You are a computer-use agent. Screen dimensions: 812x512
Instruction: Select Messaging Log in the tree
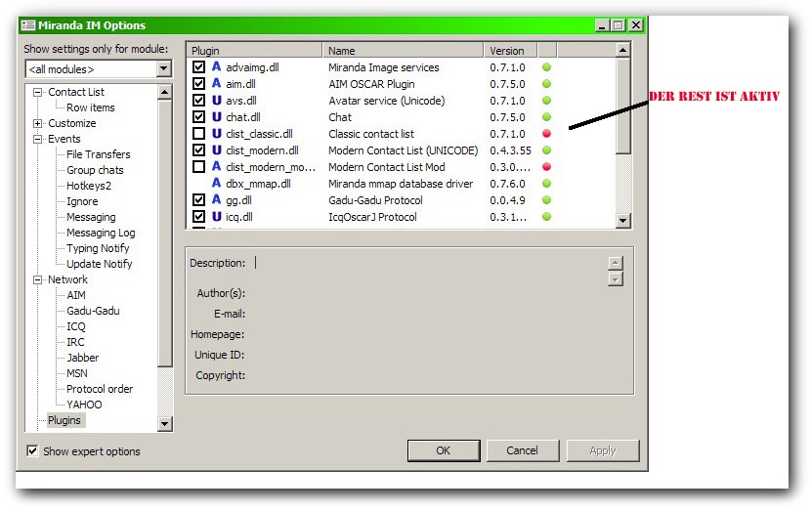pyautogui.click(x=101, y=233)
